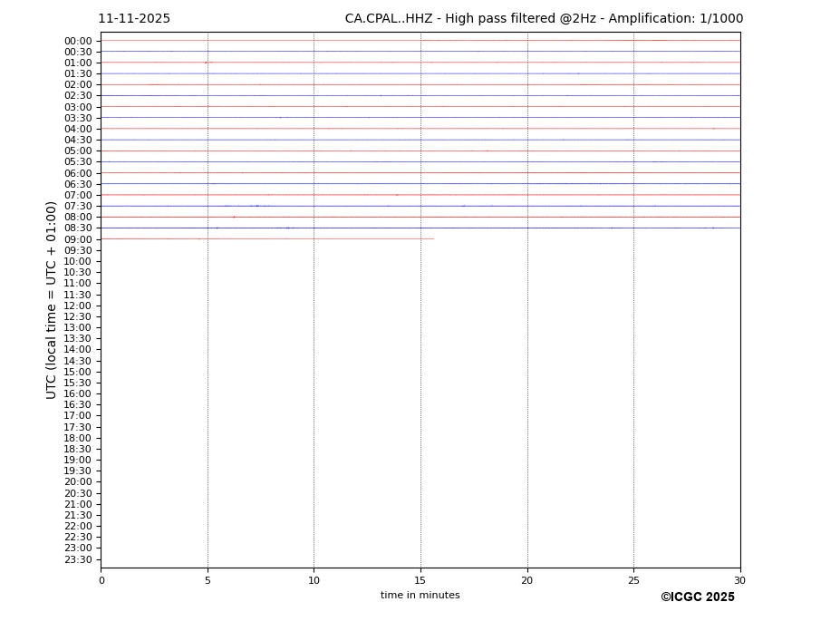Select the 09:00 time row label
This screenshot has width=840, height=631.
(x=78, y=239)
